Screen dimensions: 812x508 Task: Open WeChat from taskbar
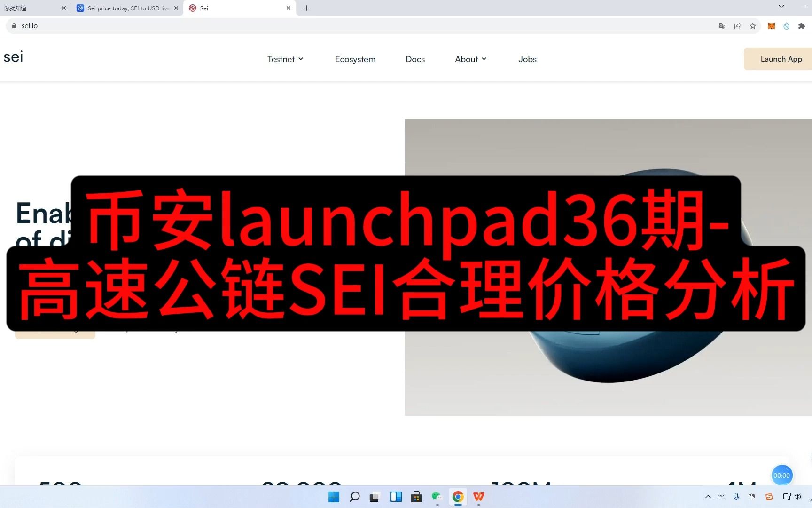pyautogui.click(x=437, y=497)
